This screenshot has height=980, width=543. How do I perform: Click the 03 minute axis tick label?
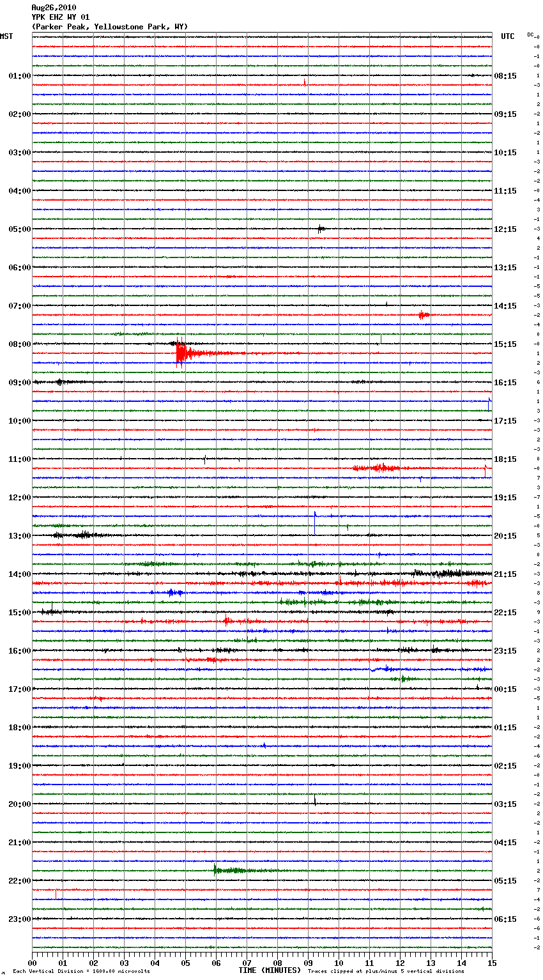pyautogui.click(x=124, y=963)
